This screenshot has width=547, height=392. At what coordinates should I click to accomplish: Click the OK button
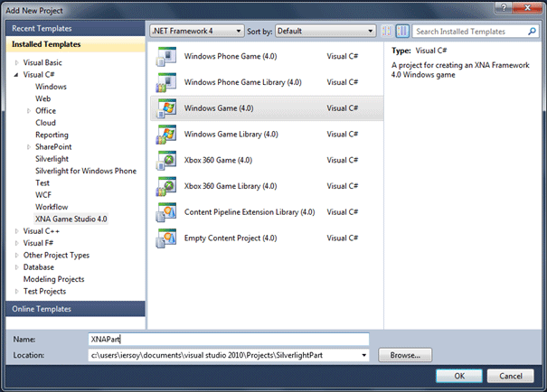click(x=459, y=376)
